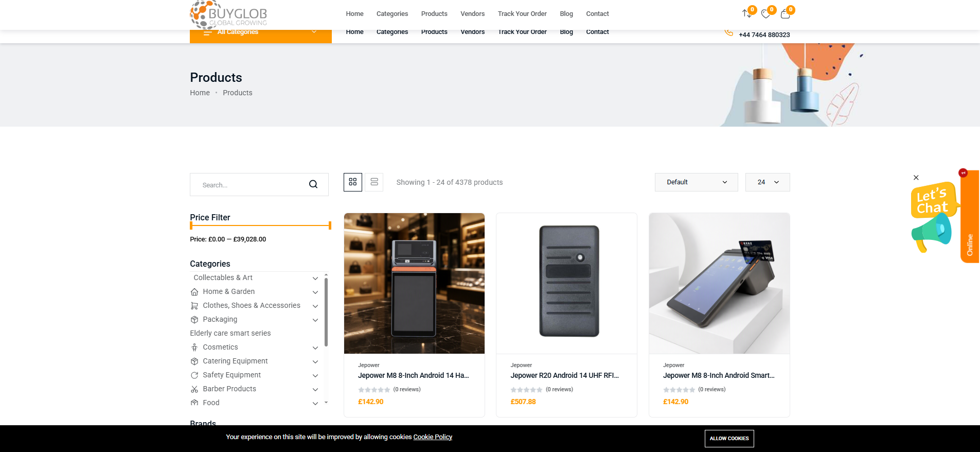Click the BuyGlob logo
980x452 pixels.
pos(229,14)
